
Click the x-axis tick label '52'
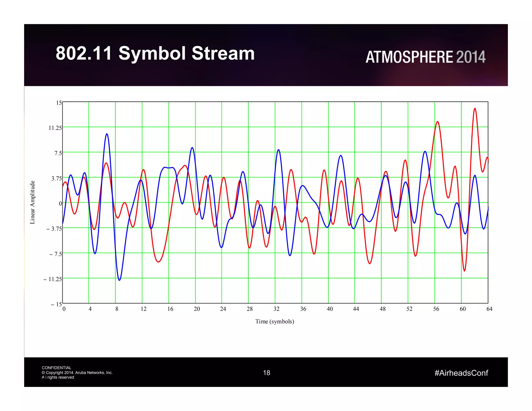(409, 309)
